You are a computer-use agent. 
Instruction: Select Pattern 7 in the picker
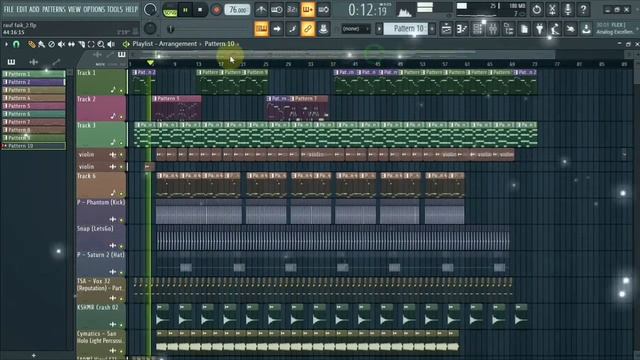tap(34, 122)
